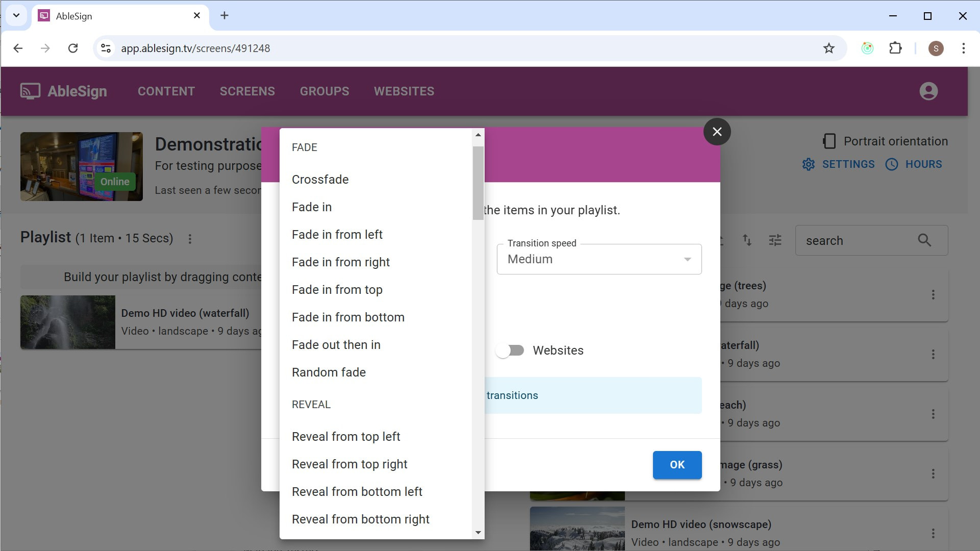Click the transition list scrollbar down arrow

coord(478,533)
